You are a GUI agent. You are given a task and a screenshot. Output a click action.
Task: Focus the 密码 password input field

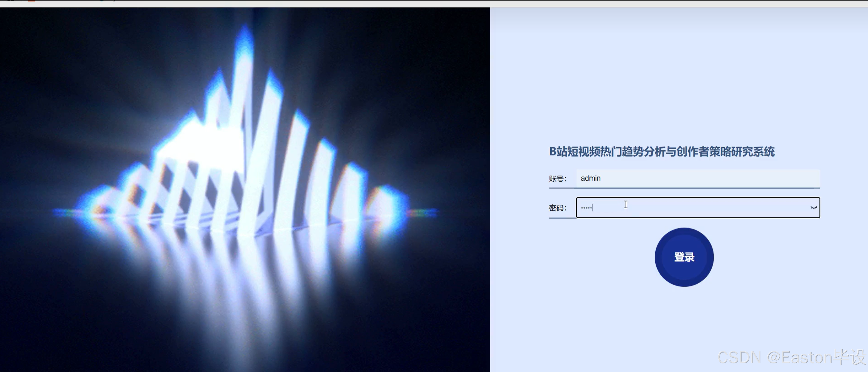click(x=698, y=207)
